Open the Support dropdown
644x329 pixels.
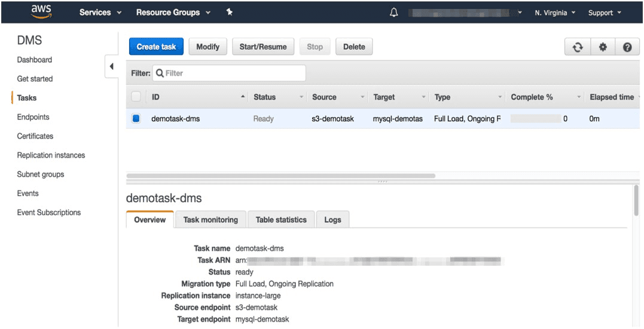[x=605, y=13]
